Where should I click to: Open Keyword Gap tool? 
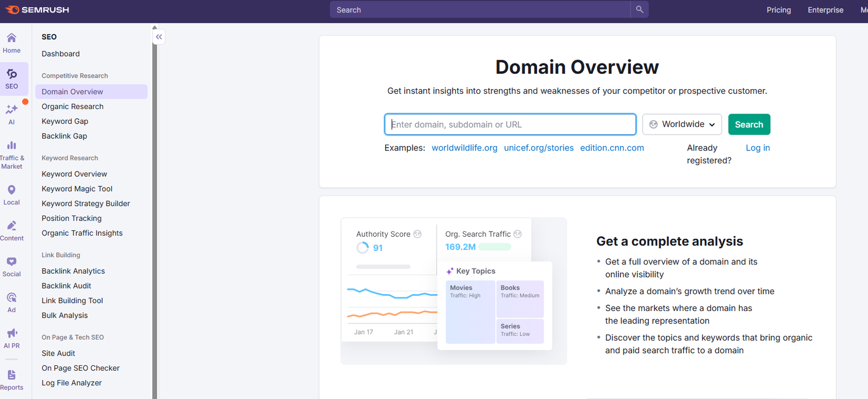[65, 121]
